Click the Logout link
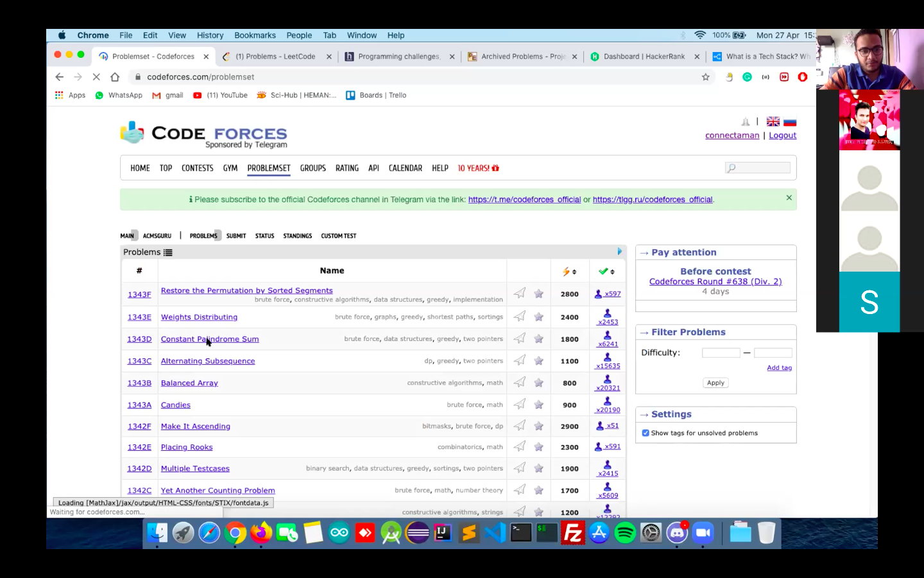 tap(783, 136)
